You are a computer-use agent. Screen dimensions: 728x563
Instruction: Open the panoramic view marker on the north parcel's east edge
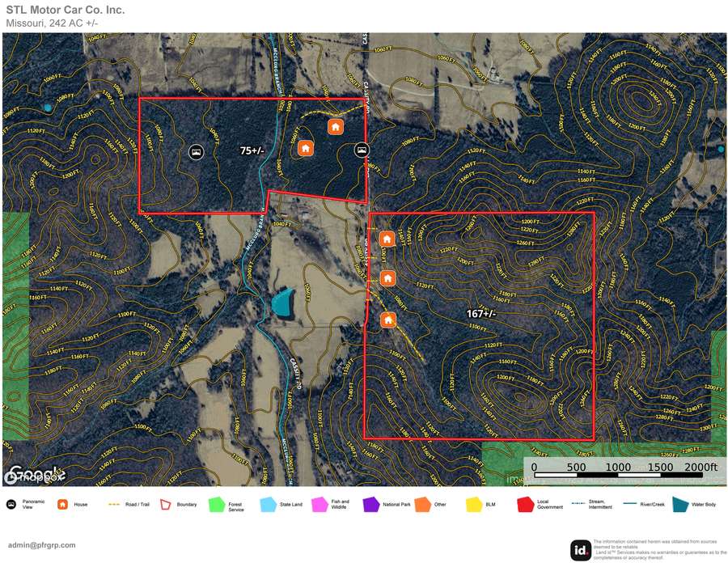click(x=362, y=150)
